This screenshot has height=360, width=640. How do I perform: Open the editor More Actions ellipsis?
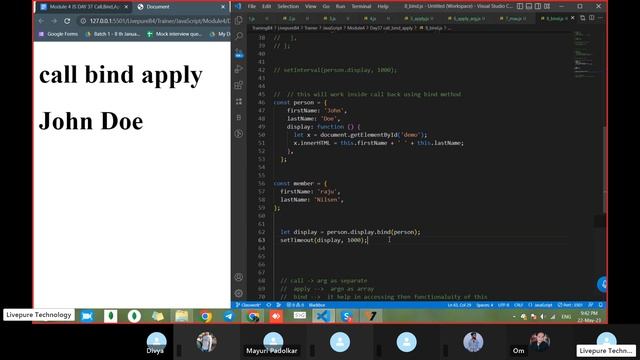600,18
